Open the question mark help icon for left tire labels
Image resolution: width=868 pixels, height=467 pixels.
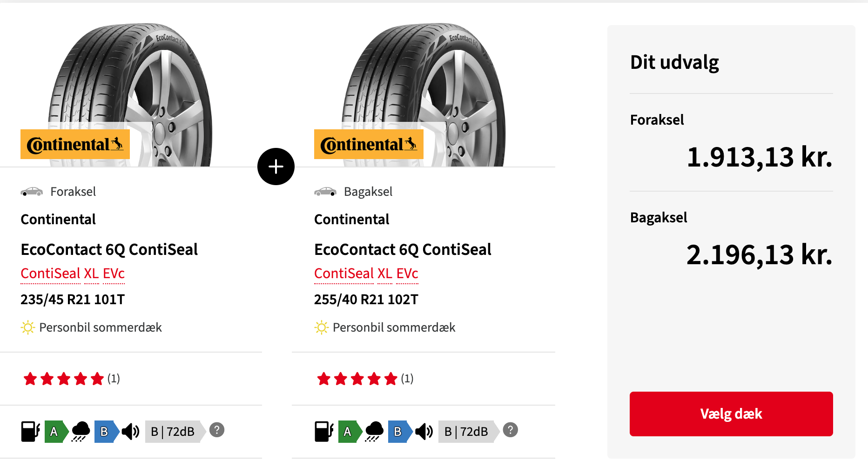tap(216, 431)
